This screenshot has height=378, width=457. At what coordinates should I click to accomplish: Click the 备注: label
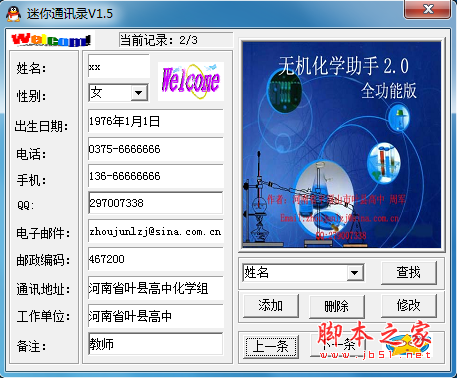[x=31, y=346]
